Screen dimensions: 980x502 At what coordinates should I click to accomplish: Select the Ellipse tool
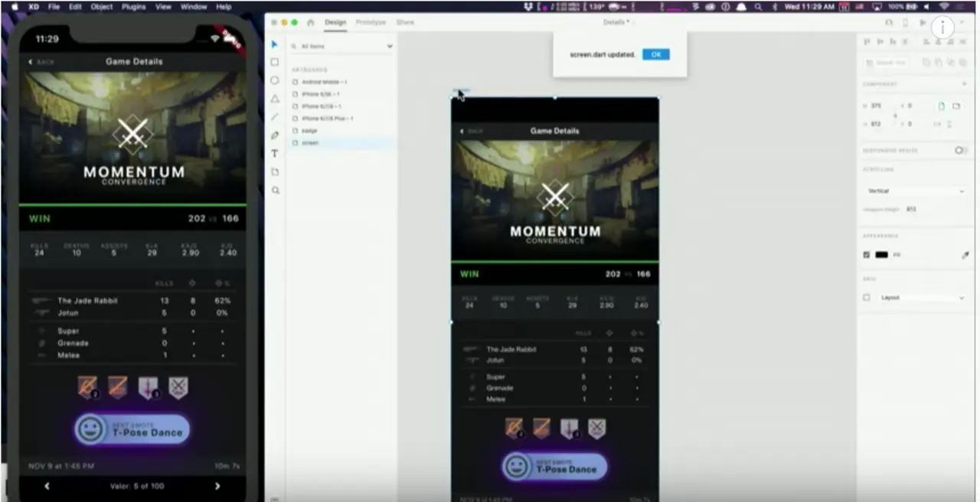[x=275, y=80]
